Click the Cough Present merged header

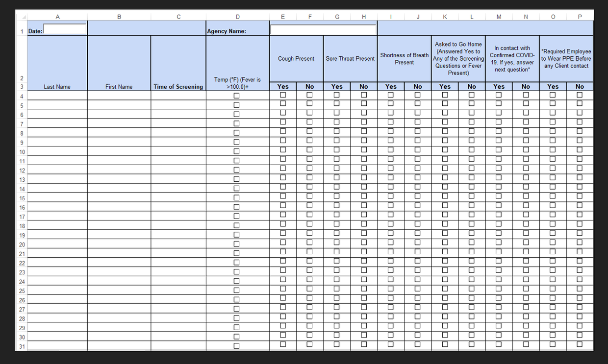coord(296,58)
